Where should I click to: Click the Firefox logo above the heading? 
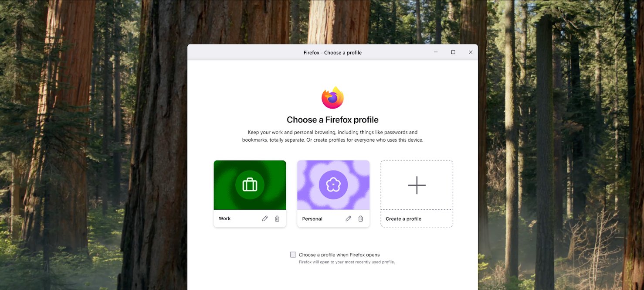[x=332, y=98]
